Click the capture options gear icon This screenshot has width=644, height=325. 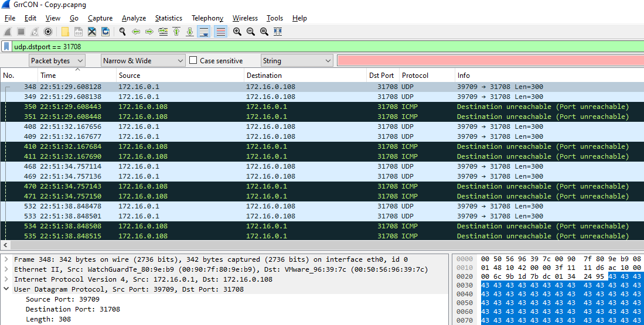[48, 32]
